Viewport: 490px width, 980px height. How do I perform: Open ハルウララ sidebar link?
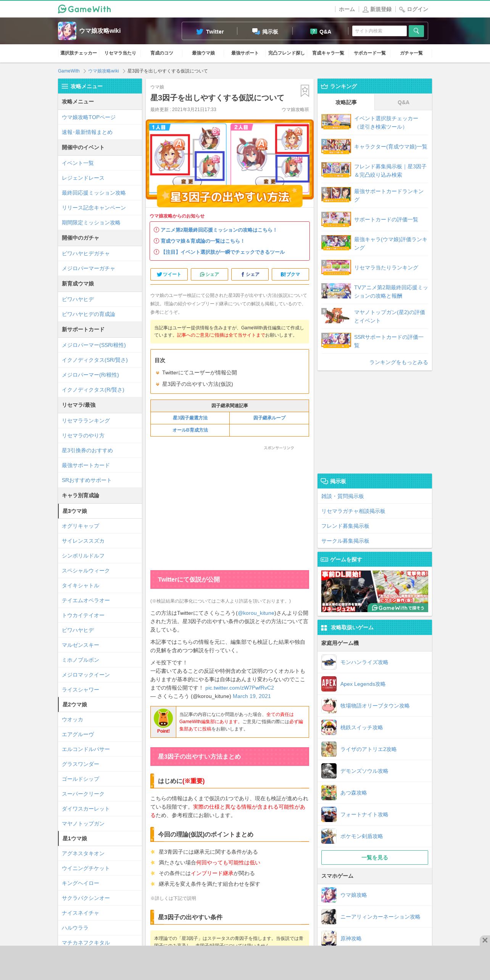pos(100,928)
